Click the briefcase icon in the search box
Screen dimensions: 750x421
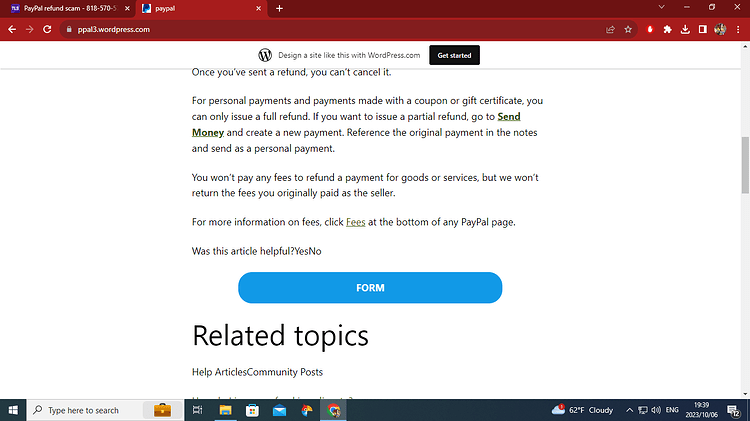pyautogui.click(x=163, y=410)
